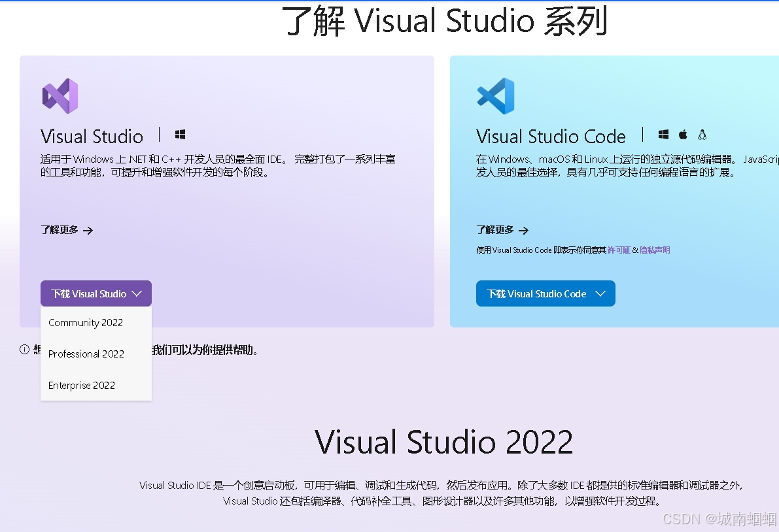This screenshot has height=532, width=779.
Task: Click the Visual Studio Code product logo
Action: coord(497,95)
